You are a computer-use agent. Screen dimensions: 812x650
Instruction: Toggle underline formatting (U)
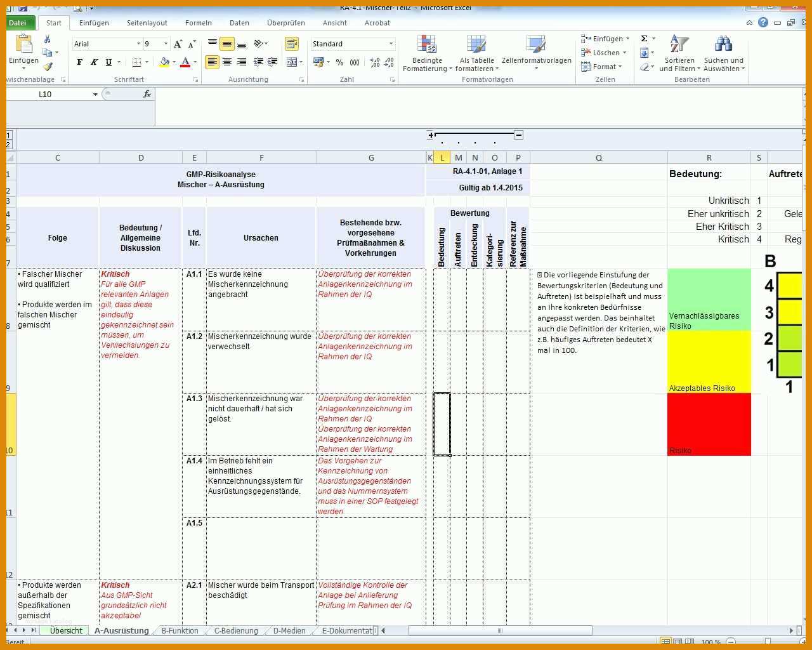[x=108, y=62]
